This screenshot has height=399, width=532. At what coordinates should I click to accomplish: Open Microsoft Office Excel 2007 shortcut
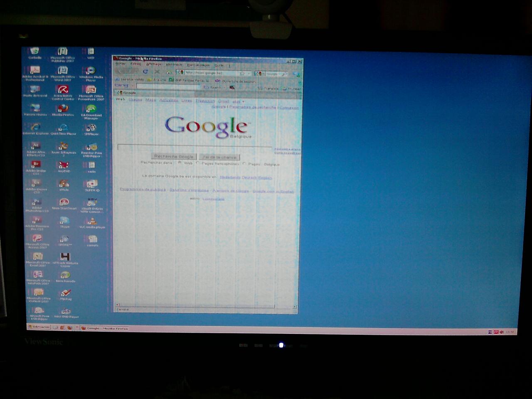pyautogui.click(x=38, y=260)
